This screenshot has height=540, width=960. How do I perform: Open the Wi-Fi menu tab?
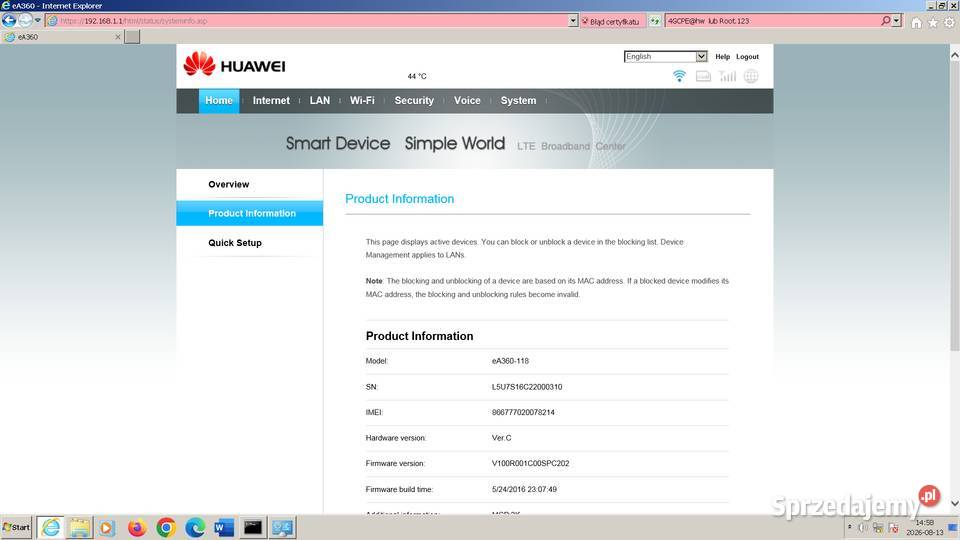pos(362,100)
